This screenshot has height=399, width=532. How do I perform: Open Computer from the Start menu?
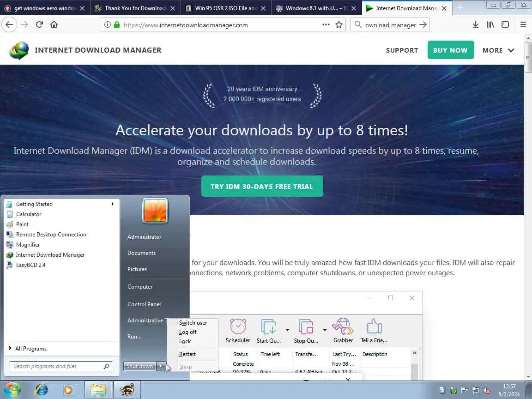(140, 287)
